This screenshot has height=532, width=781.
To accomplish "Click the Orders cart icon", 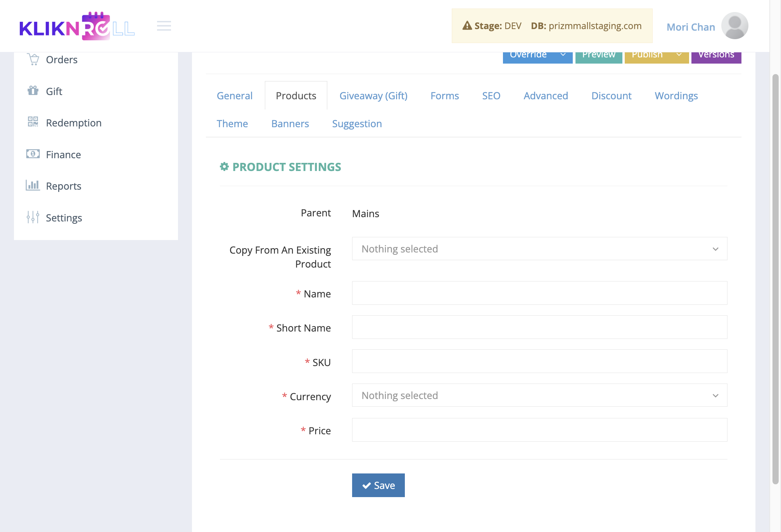I will click(33, 59).
